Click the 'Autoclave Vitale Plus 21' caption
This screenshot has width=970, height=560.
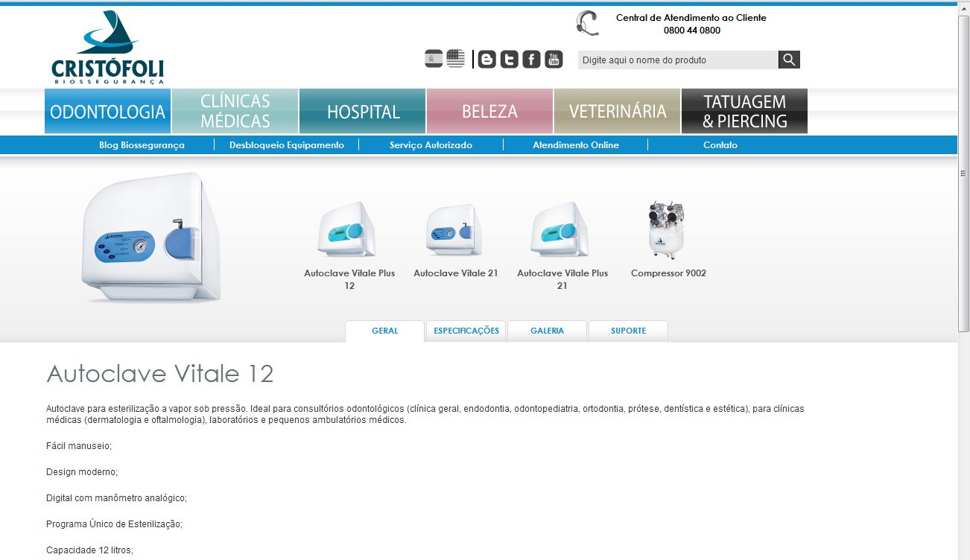[x=562, y=279]
